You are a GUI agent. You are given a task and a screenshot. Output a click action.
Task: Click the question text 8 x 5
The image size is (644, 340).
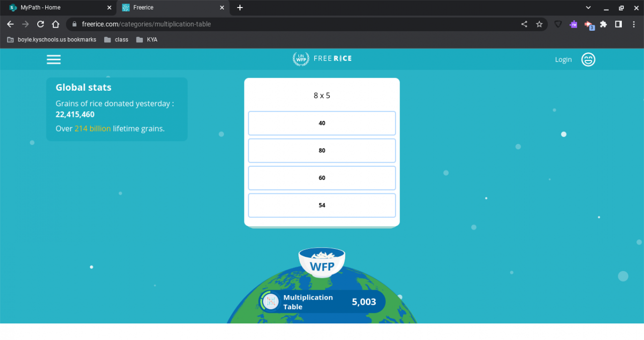tap(322, 95)
